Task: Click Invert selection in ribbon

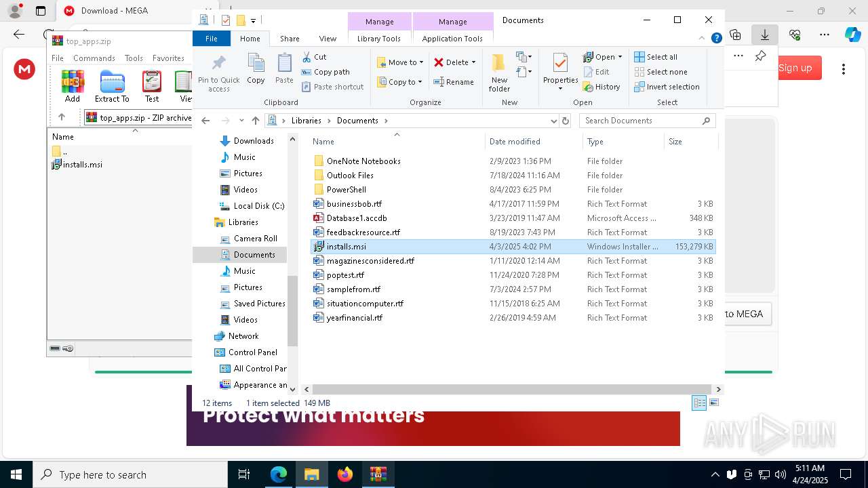Action: [667, 87]
